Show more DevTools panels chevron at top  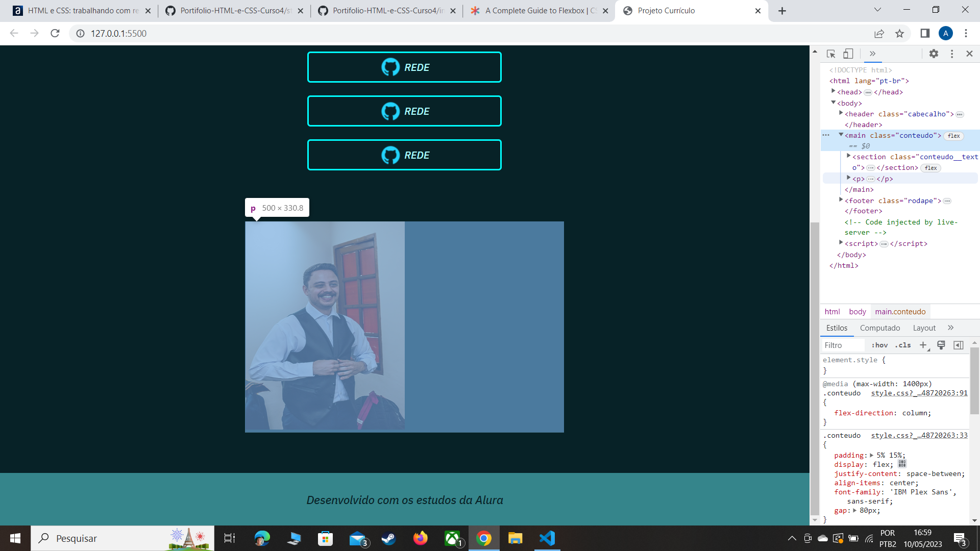point(872,54)
